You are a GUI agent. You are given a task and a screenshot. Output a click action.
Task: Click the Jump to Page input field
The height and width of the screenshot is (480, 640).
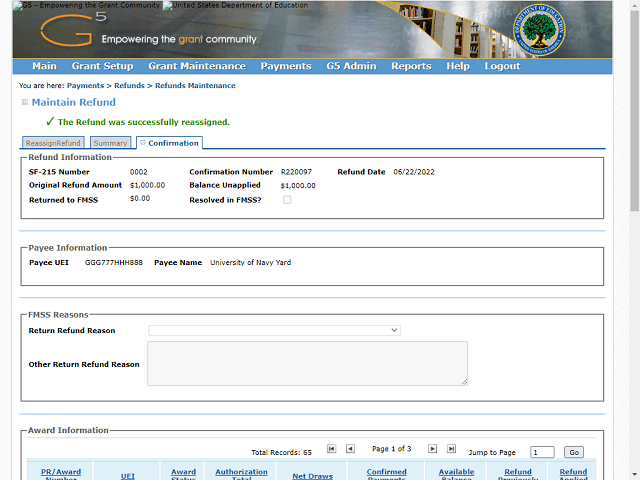(542, 452)
